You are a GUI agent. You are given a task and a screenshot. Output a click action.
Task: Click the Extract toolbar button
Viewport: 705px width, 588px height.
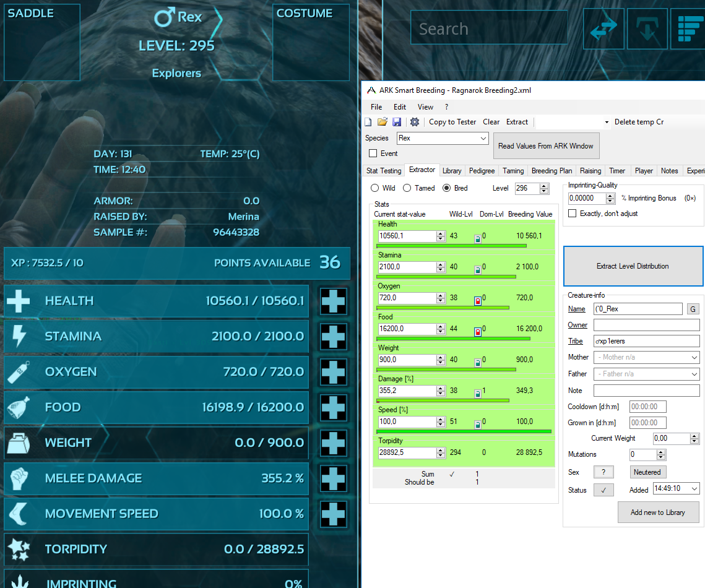click(x=517, y=122)
